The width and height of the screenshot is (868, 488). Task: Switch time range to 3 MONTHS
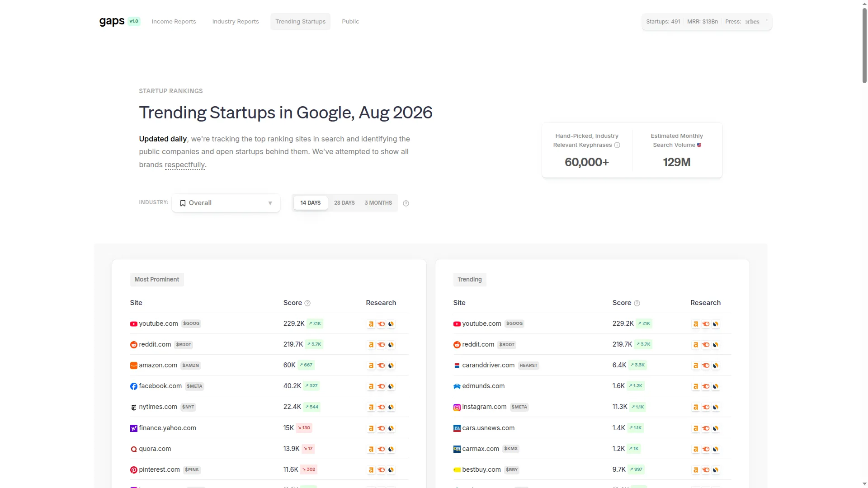(x=378, y=203)
